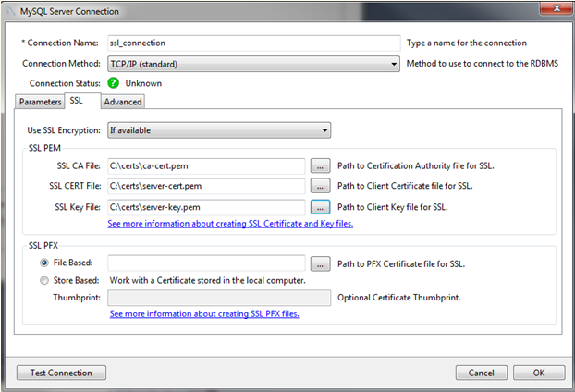Click 'Method to use to connect' hint text
The height and width of the screenshot is (392, 575).
(x=483, y=64)
